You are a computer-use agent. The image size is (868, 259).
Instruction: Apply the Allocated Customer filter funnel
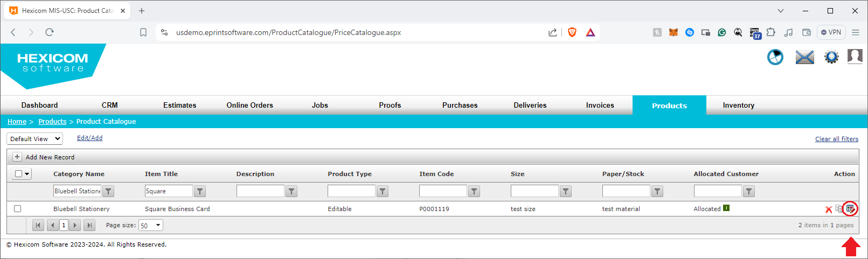[749, 191]
